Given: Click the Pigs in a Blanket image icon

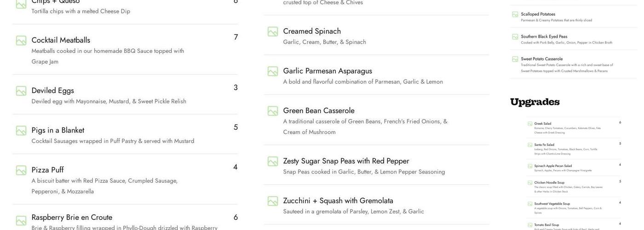Looking at the screenshot, I should coord(21,131).
